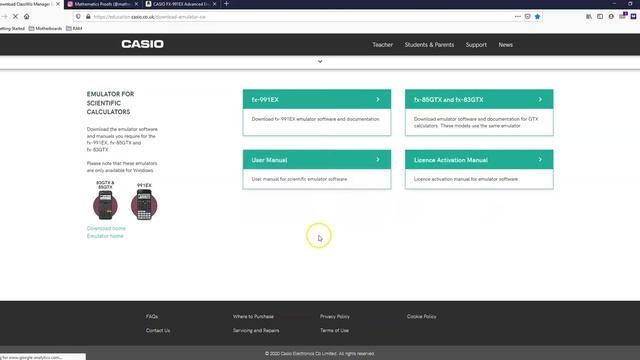The image size is (640, 360).
Task: Open FAQs in the footer
Action: [x=152, y=316]
